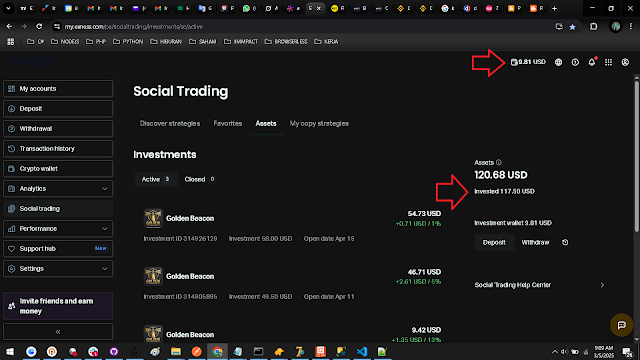Open the help question-mark icon in header
This screenshot has height=360, width=640.
[x=575, y=62]
